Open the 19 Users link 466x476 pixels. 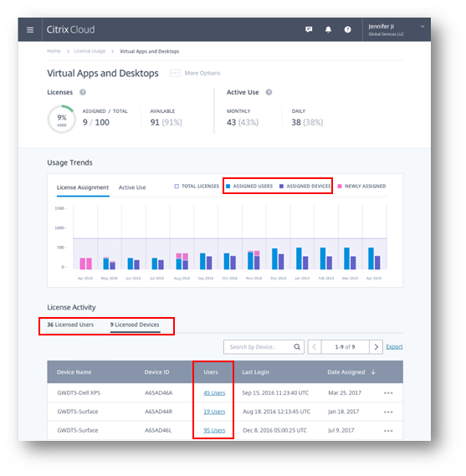[214, 412]
